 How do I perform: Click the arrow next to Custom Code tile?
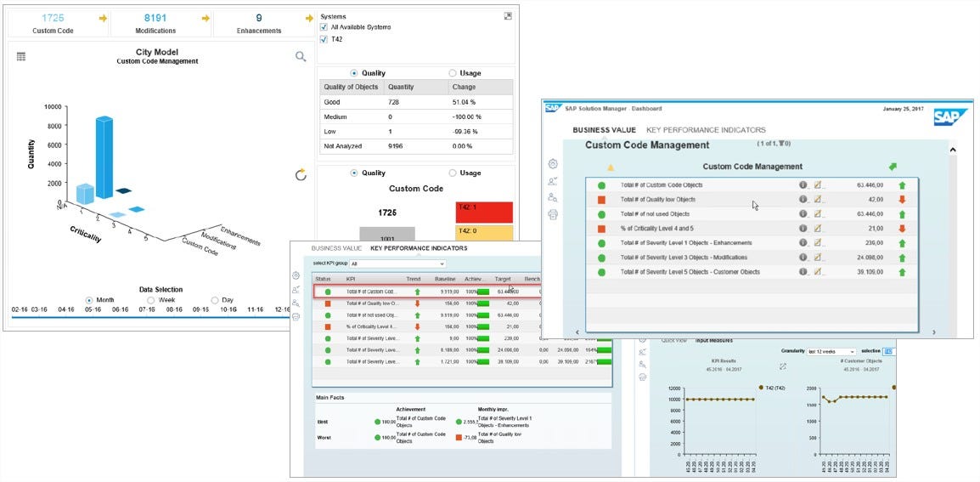tap(103, 18)
